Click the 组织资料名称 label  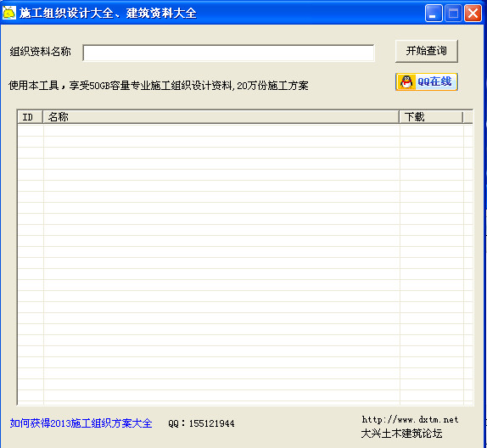coord(41,52)
